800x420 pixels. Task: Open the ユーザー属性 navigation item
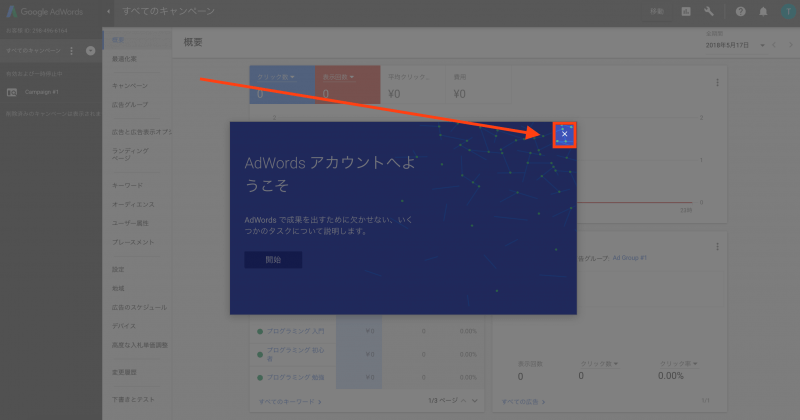130,223
